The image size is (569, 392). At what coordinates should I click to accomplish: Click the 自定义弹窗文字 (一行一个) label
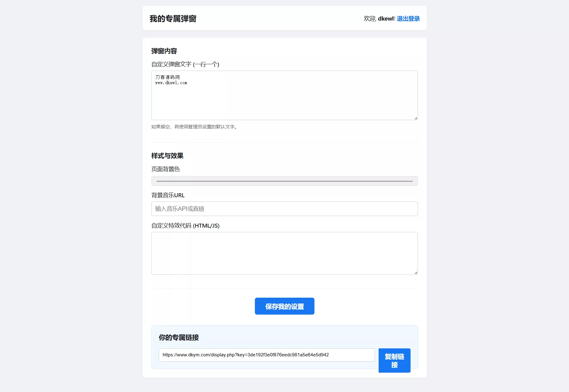click(x=185, y=64)
